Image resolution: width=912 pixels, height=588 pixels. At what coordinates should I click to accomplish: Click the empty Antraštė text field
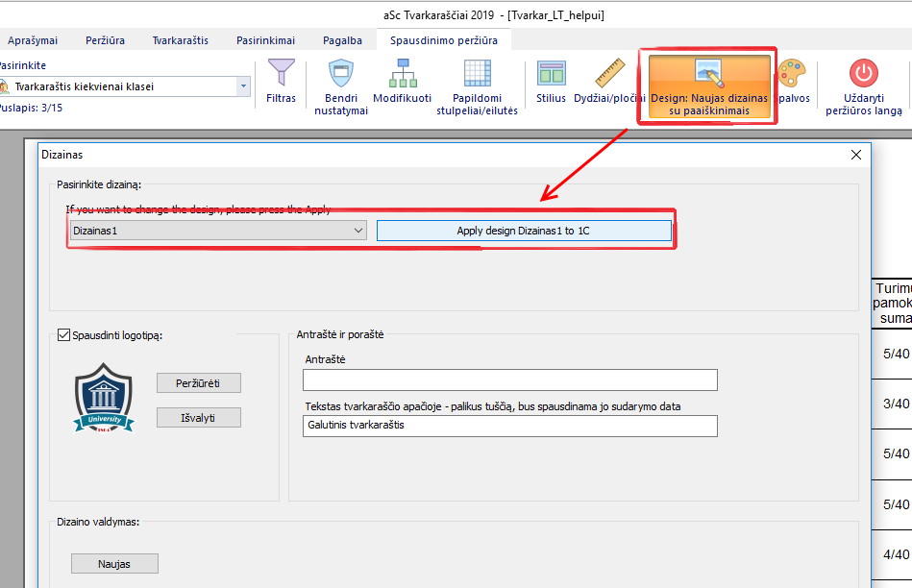click(510, 380)
